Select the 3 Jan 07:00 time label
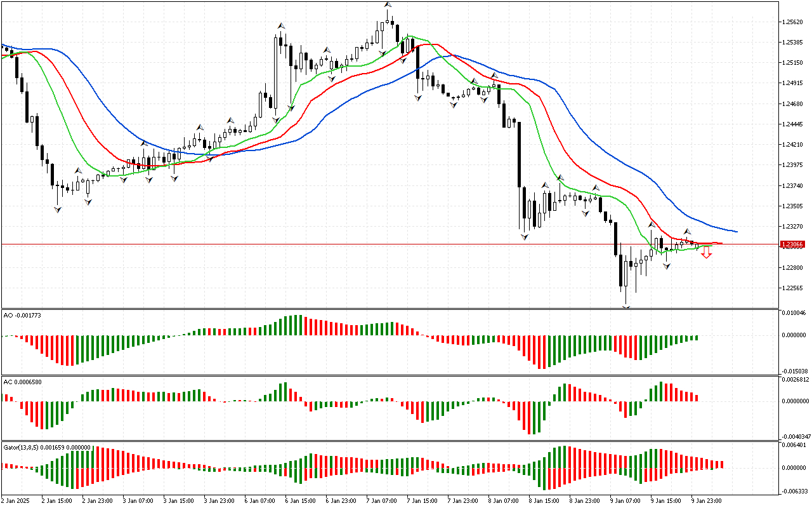This screenshot has width=812, height=508. 138,500
